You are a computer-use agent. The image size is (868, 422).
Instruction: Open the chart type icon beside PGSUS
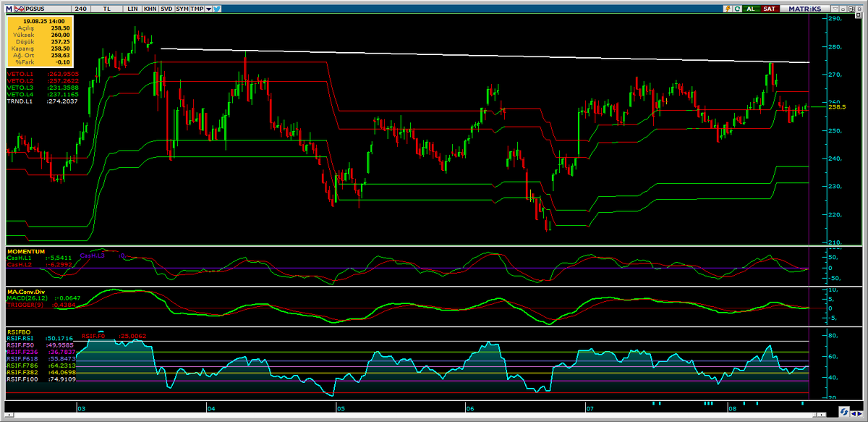(17, 8)
